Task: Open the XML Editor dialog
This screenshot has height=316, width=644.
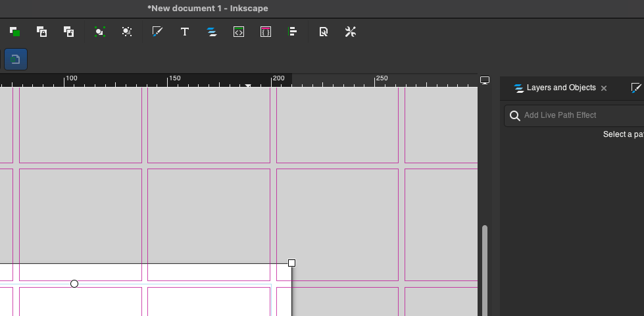Action: point(239,32)
